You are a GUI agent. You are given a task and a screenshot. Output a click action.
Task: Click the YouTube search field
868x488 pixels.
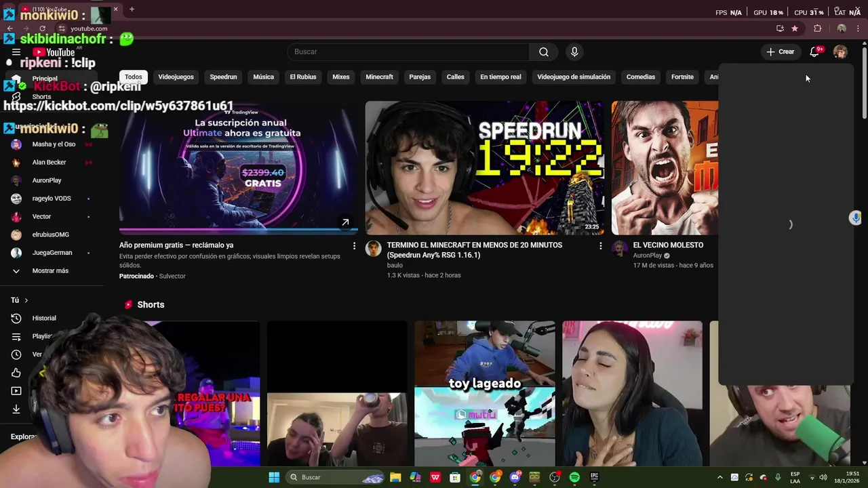(408, 52)
